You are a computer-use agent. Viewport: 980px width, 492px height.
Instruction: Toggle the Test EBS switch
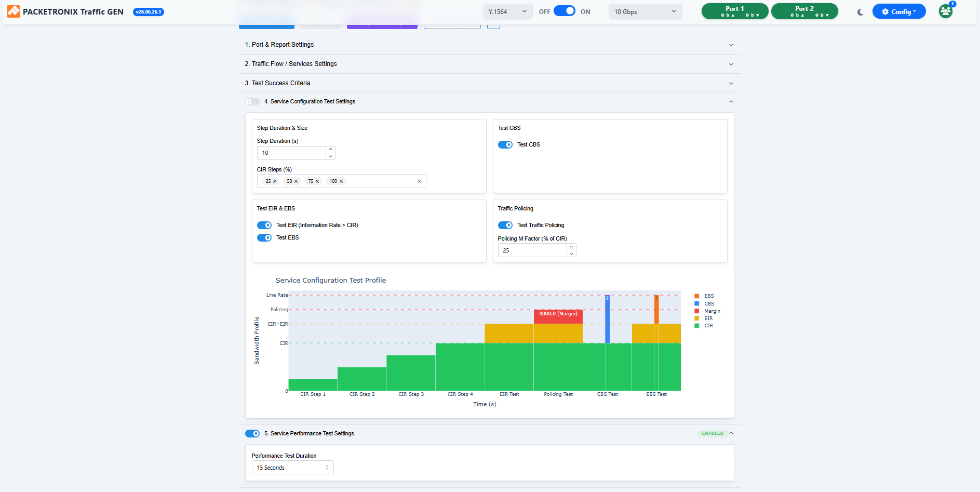(x=264, y=238)
